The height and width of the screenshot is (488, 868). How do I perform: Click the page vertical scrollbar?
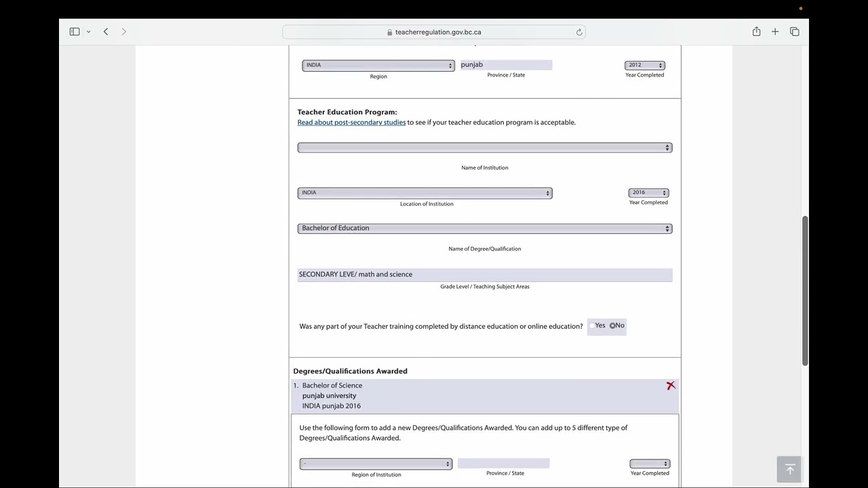(805, 291)
